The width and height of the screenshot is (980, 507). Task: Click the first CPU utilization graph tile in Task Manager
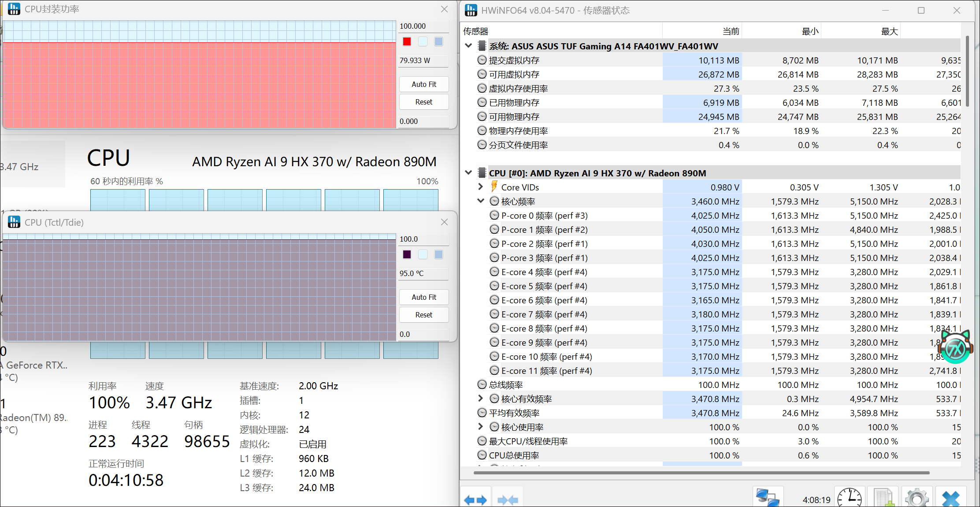pos(118,200)
